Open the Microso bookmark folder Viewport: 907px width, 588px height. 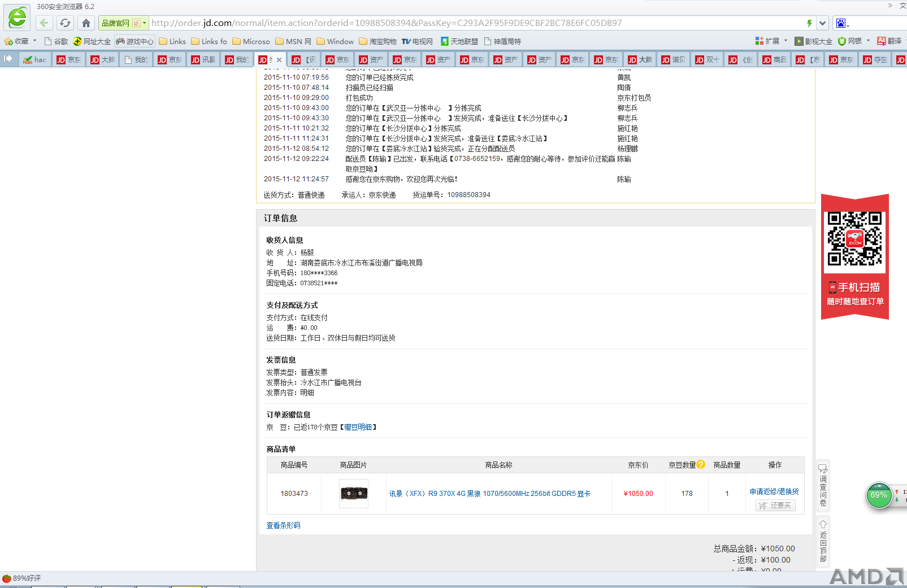click(251, 41)
